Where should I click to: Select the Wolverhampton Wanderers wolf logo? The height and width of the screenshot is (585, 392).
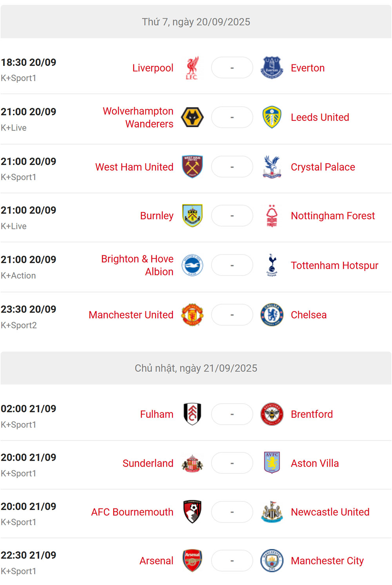click(x=192, y=117)
